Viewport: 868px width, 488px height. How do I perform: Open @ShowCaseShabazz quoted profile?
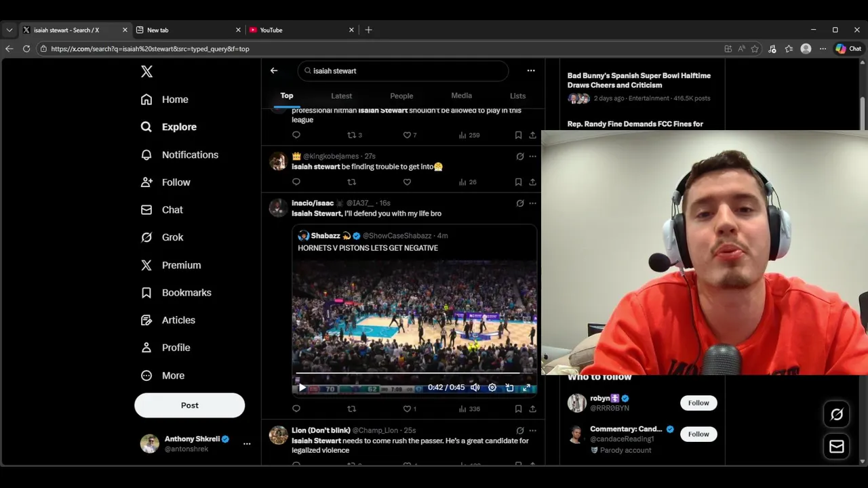pyautogui.click(x=397, y=236)
